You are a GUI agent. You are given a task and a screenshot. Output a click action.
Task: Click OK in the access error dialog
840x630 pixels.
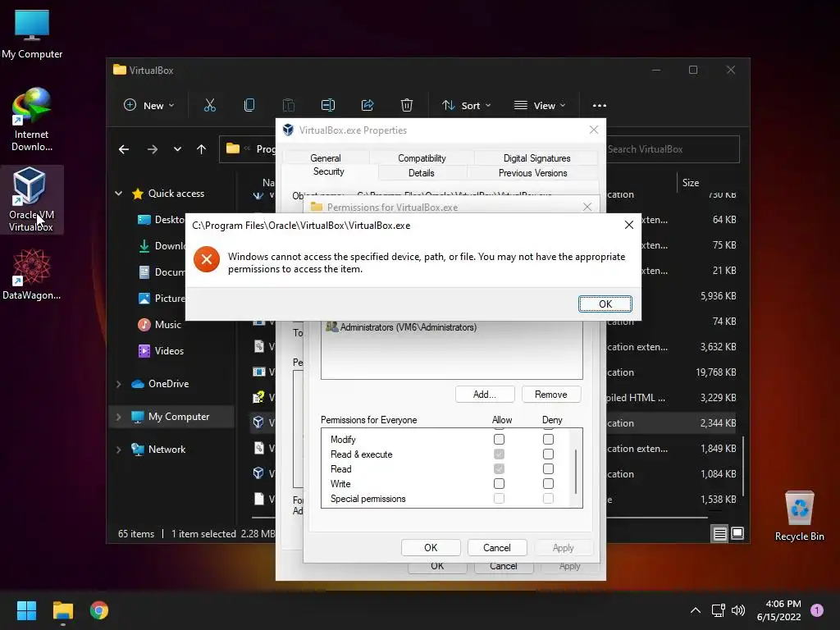pos(605,304)
